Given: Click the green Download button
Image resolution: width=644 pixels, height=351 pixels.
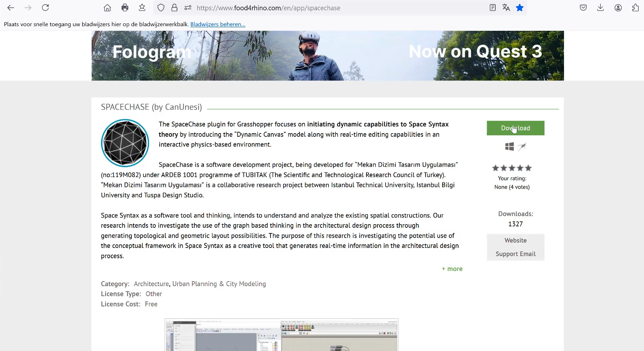Looking at the screenshot, I should 515,128.
